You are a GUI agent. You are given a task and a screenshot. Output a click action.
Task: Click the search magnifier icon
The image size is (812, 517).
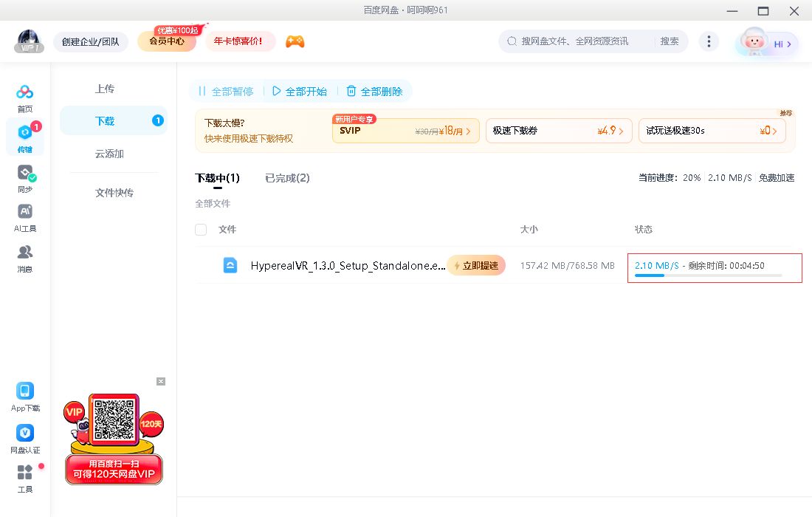pyautogui.click(x=512, y=41)
